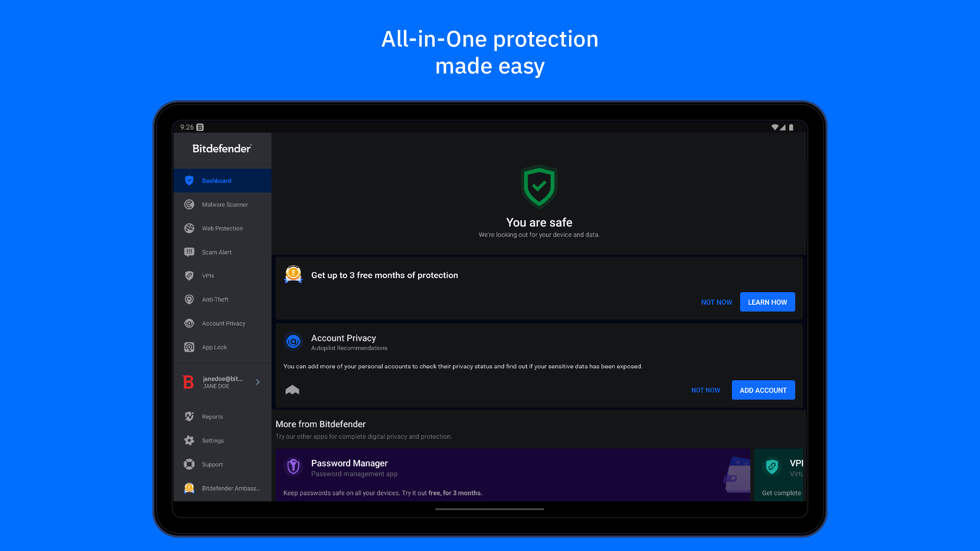
Task: Open Settings via the gear icon
Action: click(x=189, y=440)
